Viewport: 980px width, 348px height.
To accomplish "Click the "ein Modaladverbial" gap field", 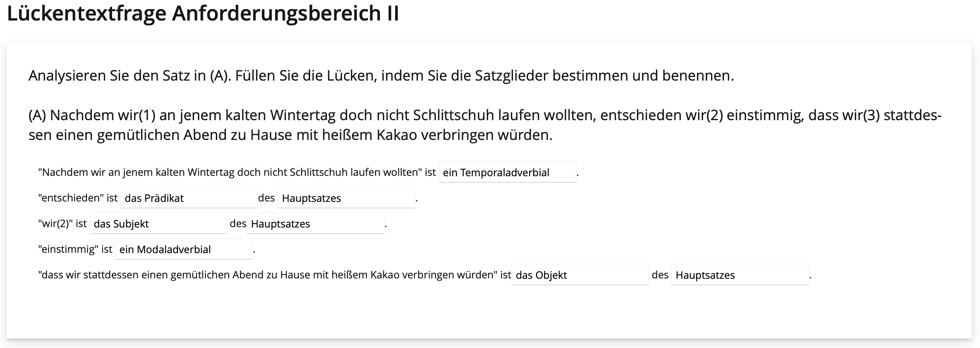I will [x=184, y=249].
